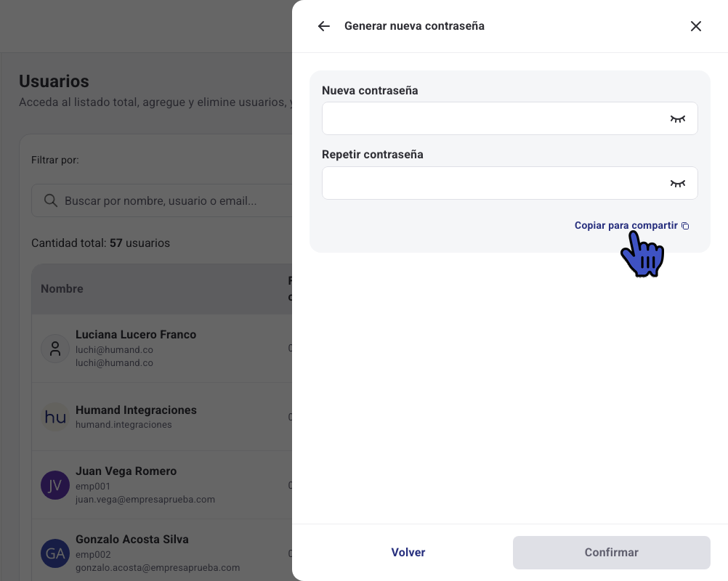
Task: Select the name Humand Integraciones
Action: 136,410
